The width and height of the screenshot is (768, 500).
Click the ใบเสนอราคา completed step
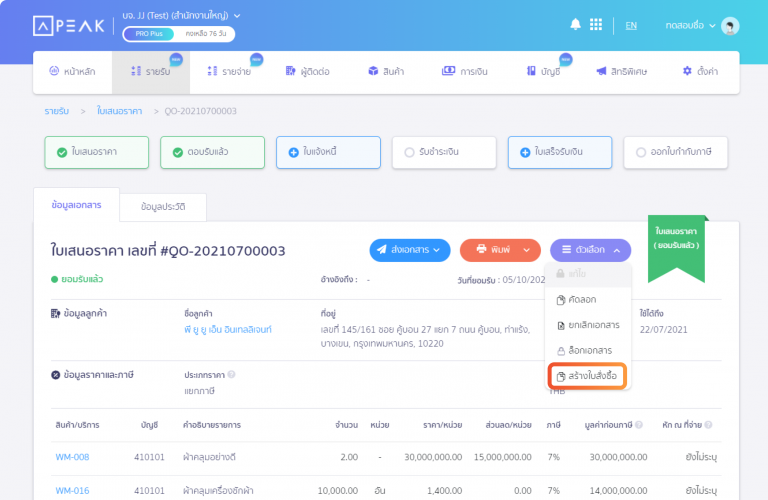coord(95,152)
